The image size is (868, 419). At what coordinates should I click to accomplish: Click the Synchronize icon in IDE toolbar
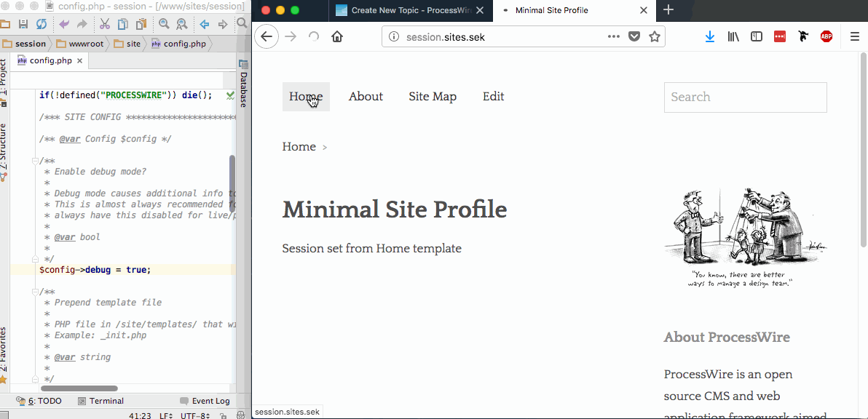coord(42,25)
